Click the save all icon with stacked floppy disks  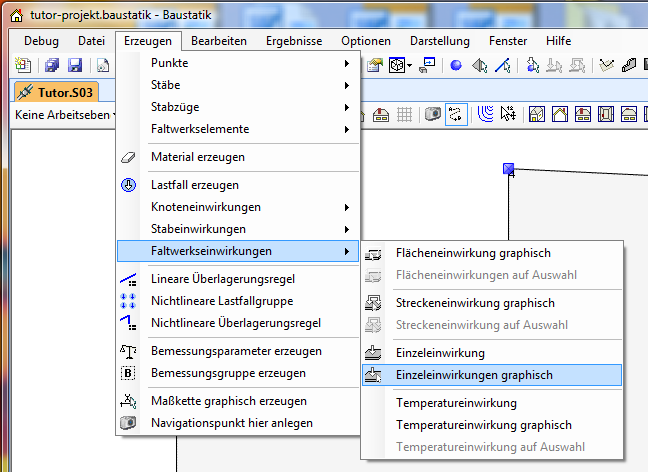pyautogui.click(x=52, y=65)
